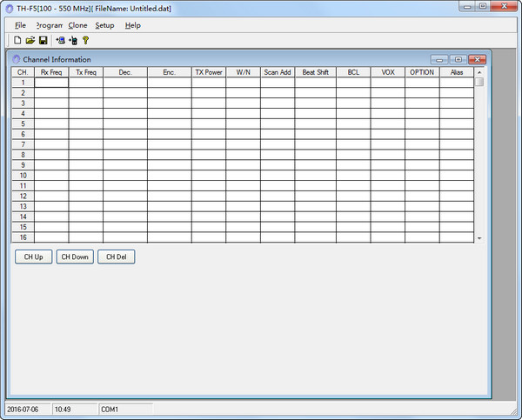Click the Enc. column header

click(x=170, y=72)
